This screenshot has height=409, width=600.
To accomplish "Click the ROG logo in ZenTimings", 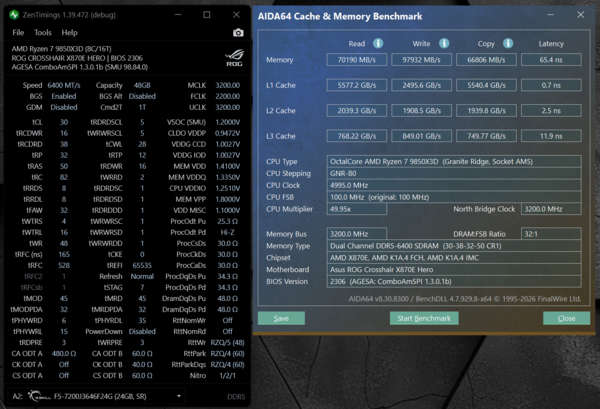I will (234, 58).
